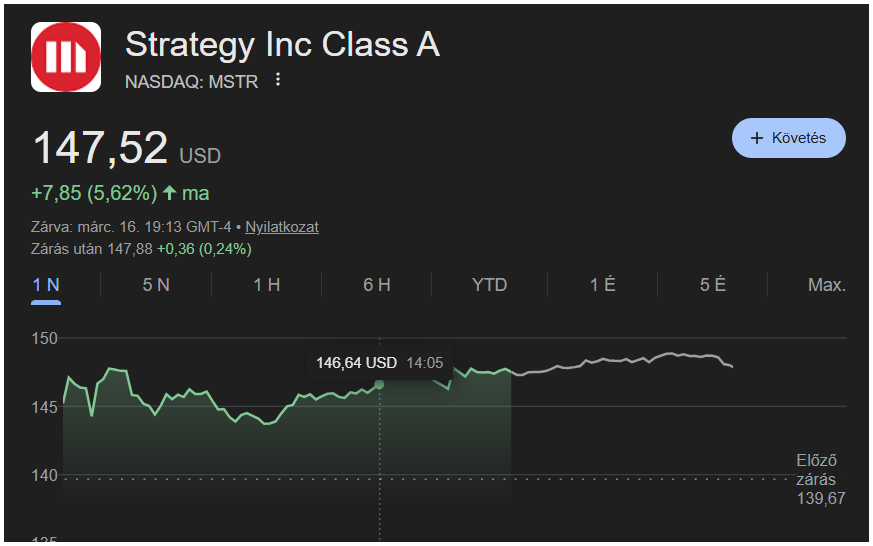Image resolution: width=873 pixels, height=546 pixels.
Task: Click the 147,52 USD current price
Action: (x=126, y=149)
